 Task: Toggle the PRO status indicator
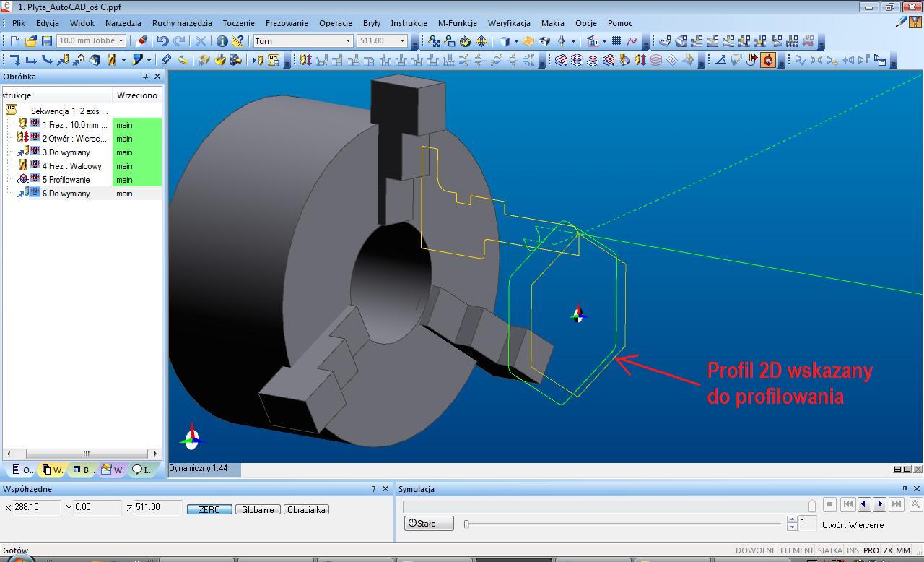pyautogui.click(x=871, y=550)
